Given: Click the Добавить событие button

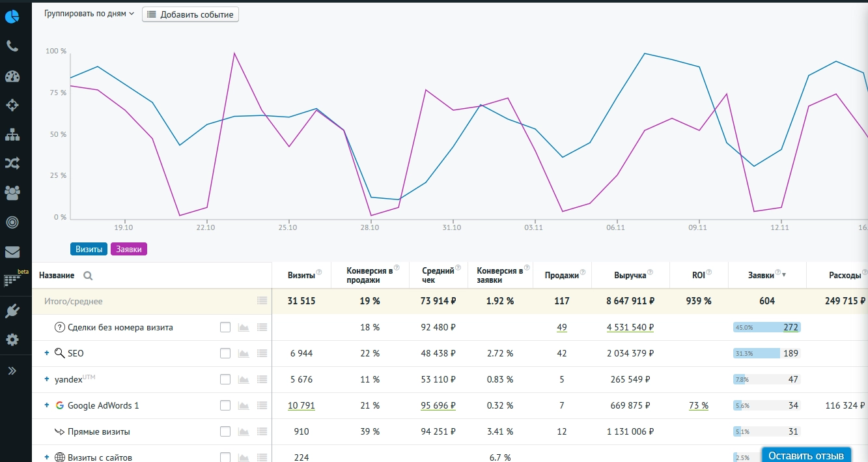Looking at the screenshot, I should (x=190, y=14).
